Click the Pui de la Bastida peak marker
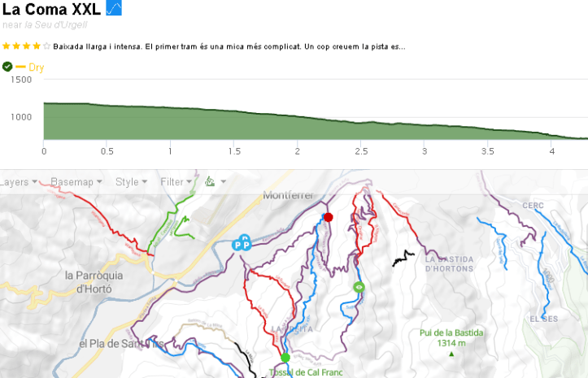 click(x=451, y=354)
